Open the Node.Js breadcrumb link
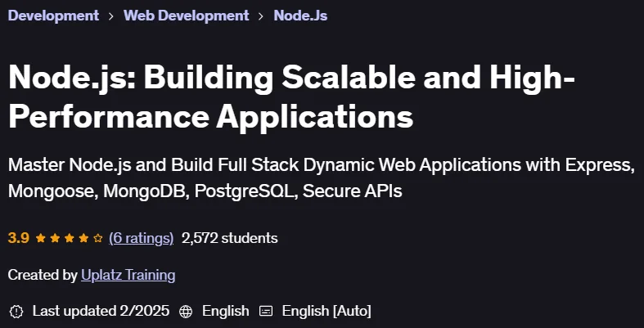Image resolution: width=644 pixels, height=328 pixels. pos(300,16)
